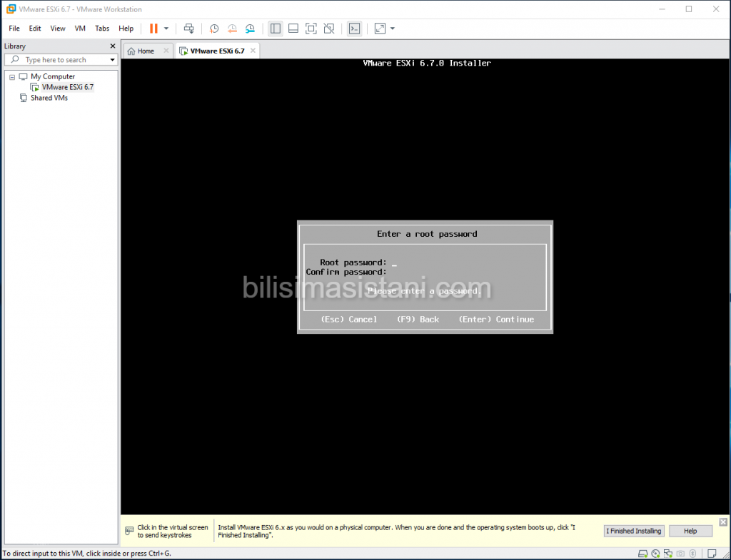Click the (Esc) Cancel installer option
The height and width of the screenshot is (560, 731).
click(x=348, y=319)
